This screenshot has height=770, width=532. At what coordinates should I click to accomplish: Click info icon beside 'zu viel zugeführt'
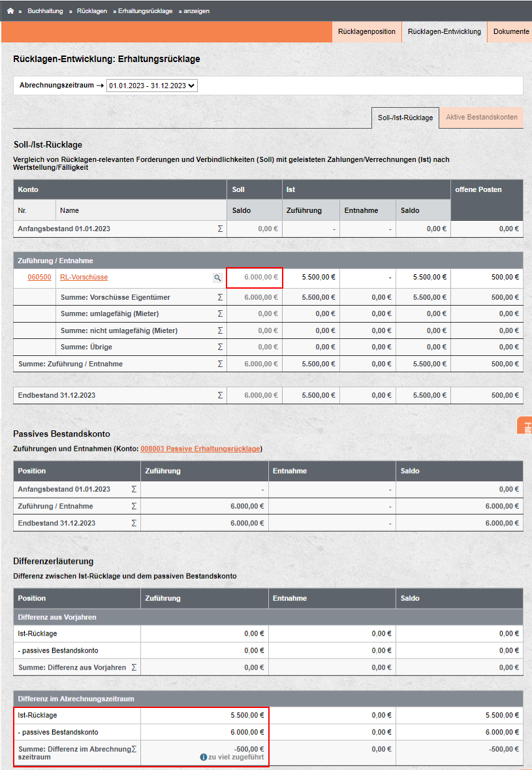click(203, 757)
